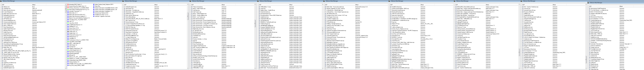Toggle the Kvatch Rebuilt.esm checkbox
The image size is (644, 70).
pos(2,12)
